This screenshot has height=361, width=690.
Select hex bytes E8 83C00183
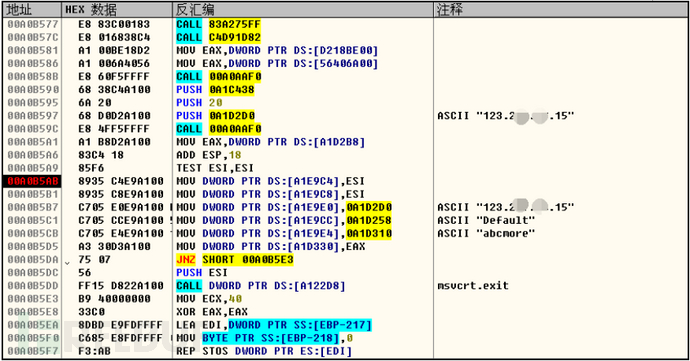(114, 24)
